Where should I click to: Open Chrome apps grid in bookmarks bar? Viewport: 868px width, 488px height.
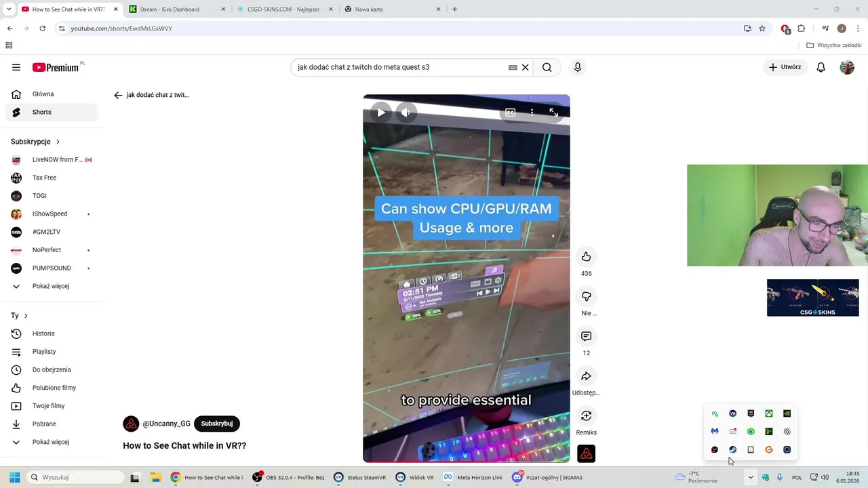click(9, 45)
